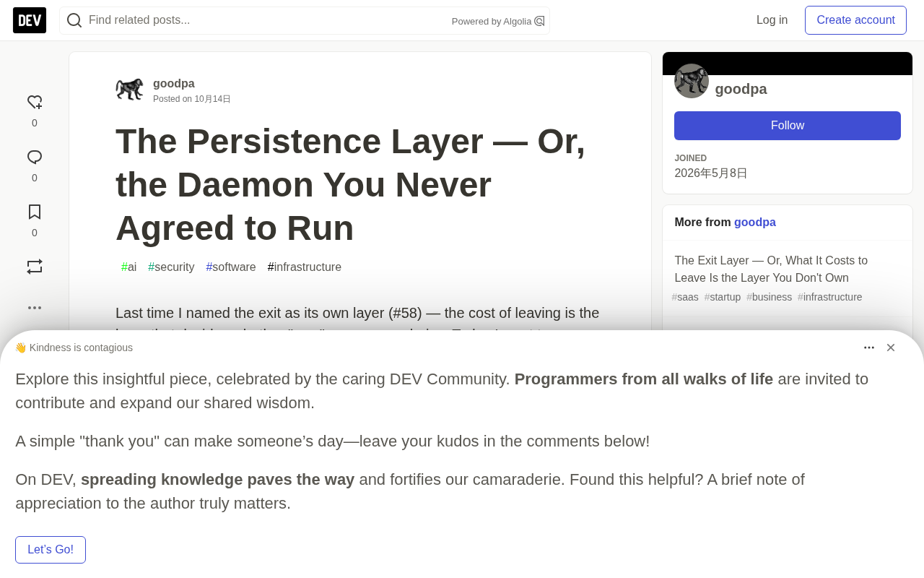Save post with the bookmark icon

click(x=35, y=212)
